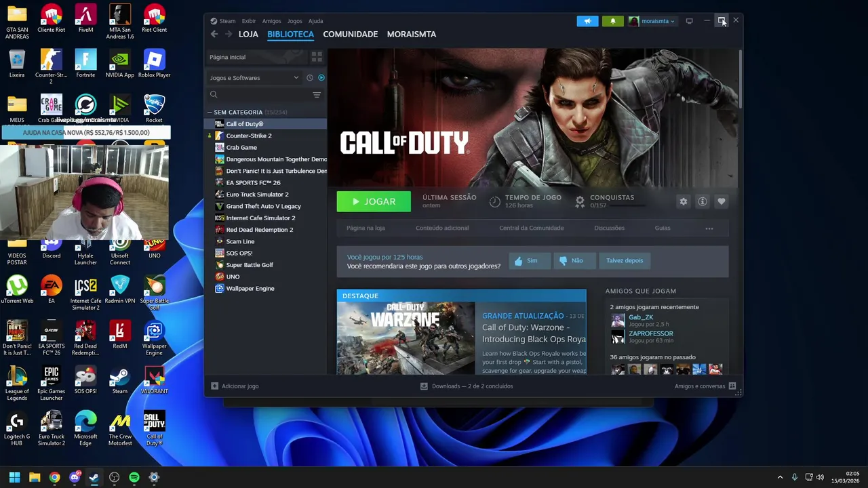
Task: Open the Jogos menu
Action: coord(294,21)
